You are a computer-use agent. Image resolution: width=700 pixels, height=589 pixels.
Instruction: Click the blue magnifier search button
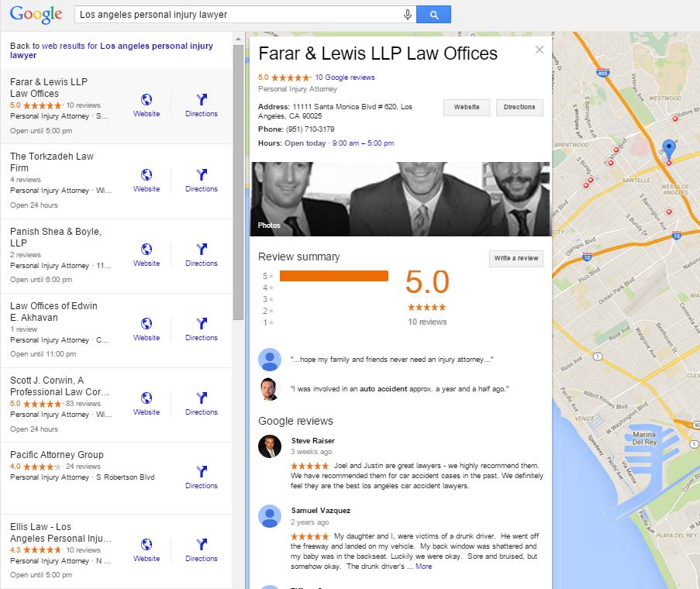click(x=433, y=15)
